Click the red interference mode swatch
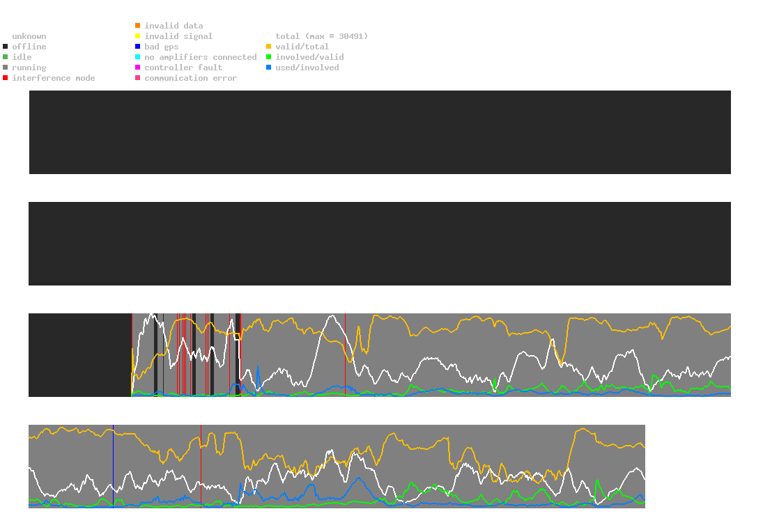Image resolution: width=763 pixels, height=532 pixels. [x=6, y=78]
